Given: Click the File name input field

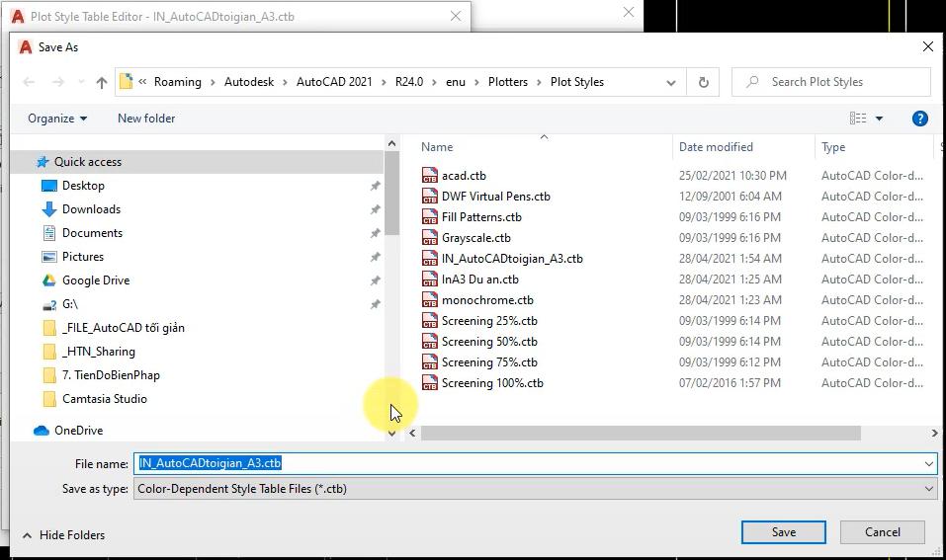Looking at the screenshot, I should (528, 463).
